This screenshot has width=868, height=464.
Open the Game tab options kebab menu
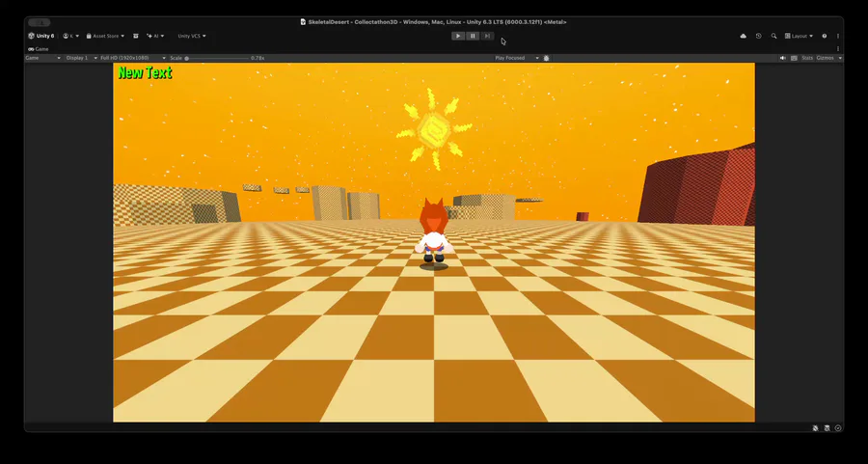838,49
